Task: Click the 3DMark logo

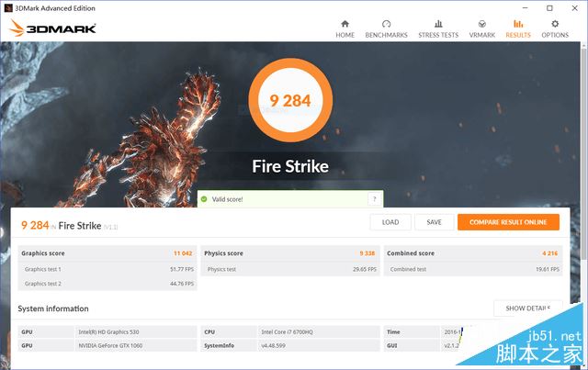Action: tap(52, 28)
